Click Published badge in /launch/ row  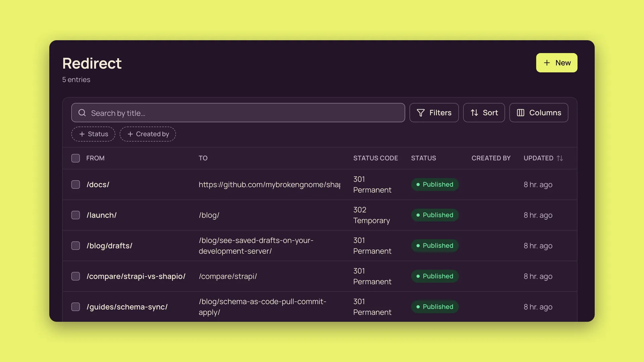click(435, 215)
